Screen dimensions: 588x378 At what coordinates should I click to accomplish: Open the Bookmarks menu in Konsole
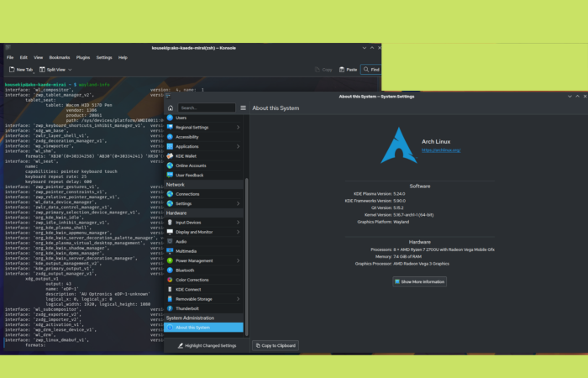[x=60, y=58]
